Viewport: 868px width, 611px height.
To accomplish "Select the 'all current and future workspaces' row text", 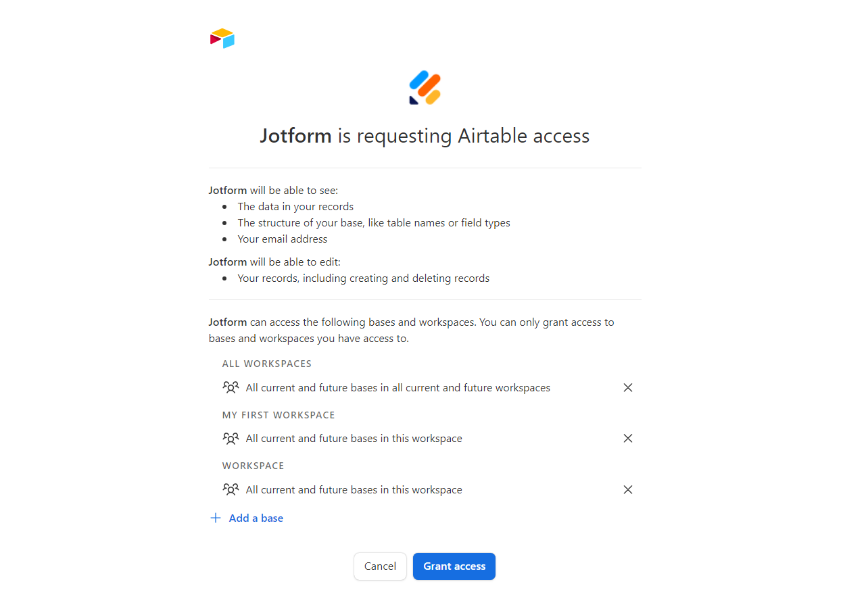I will pos(397,388).
